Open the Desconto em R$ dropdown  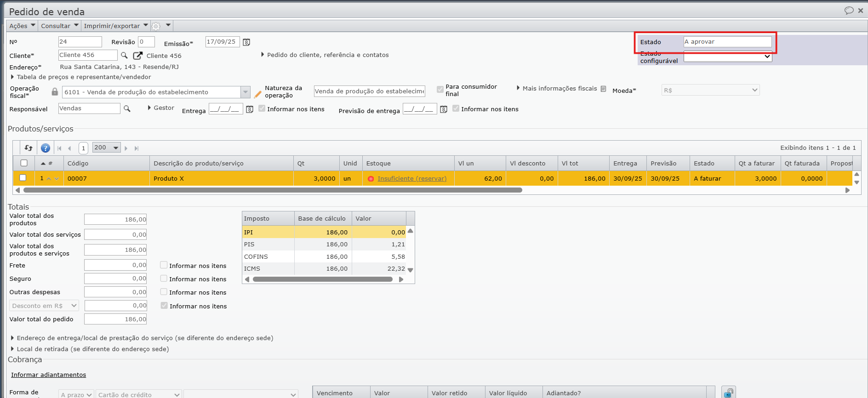coord(44,306)
